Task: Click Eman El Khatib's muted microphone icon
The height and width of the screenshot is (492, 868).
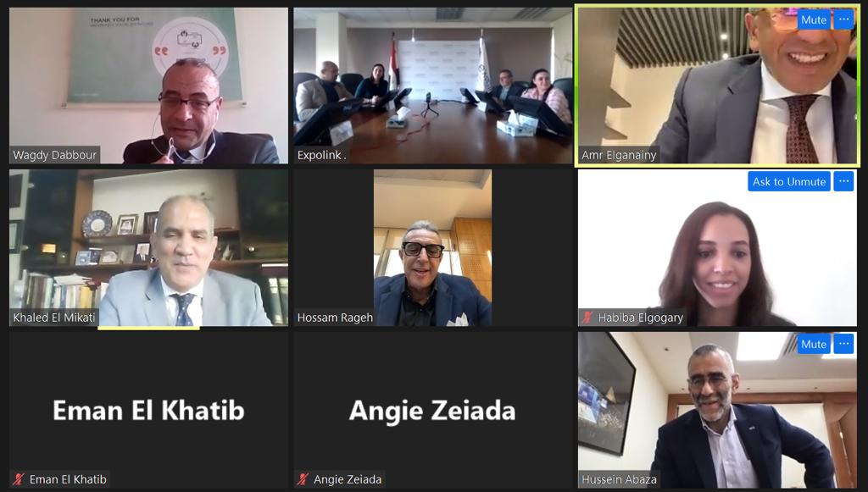Action: (19, 479)
